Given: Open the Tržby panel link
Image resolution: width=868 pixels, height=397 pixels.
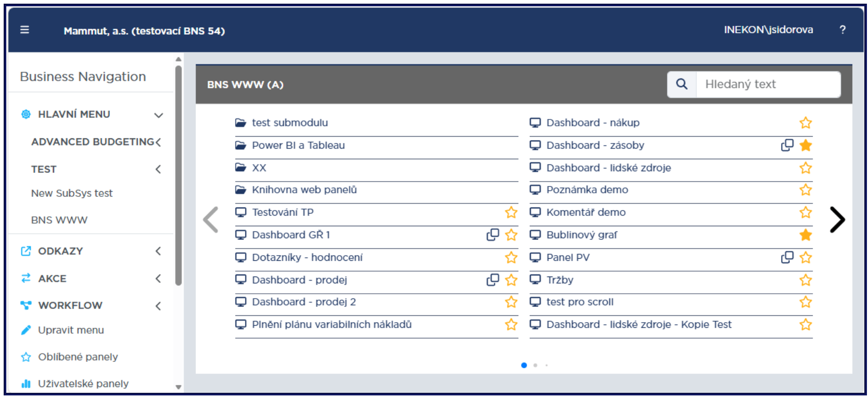Looking at the screenshot, I should 560,280.
